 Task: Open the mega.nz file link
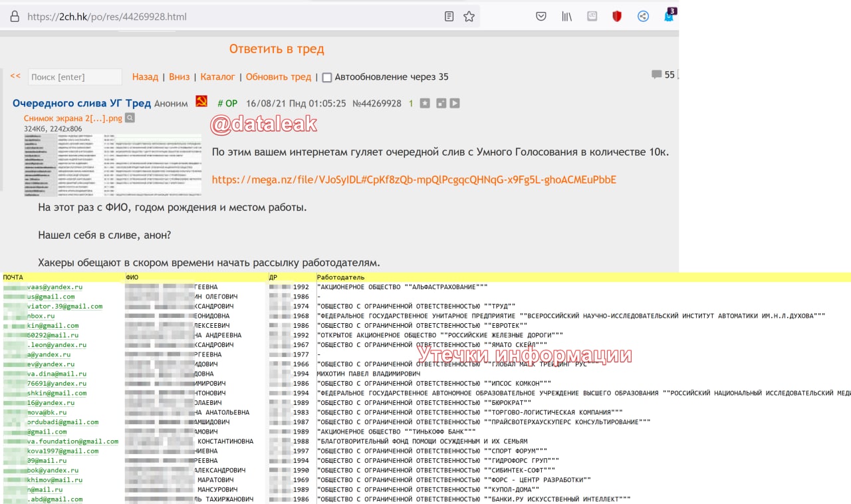[414, 180]
